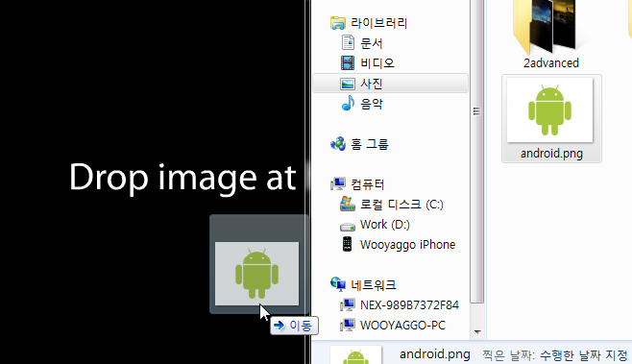Image resolution: width=632 pixels, height=364 pixels.
Task: Click 수행한 날짜 지정 date taken field
Action: point(583,355)
